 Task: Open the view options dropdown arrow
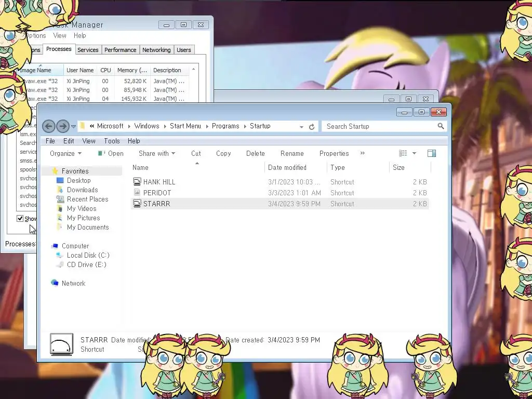[414, 153]
